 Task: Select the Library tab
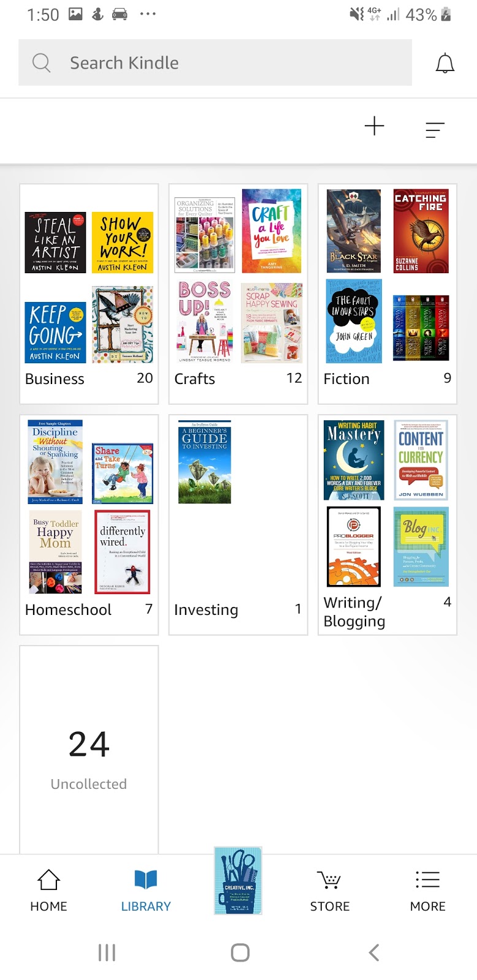coord(146,891)
